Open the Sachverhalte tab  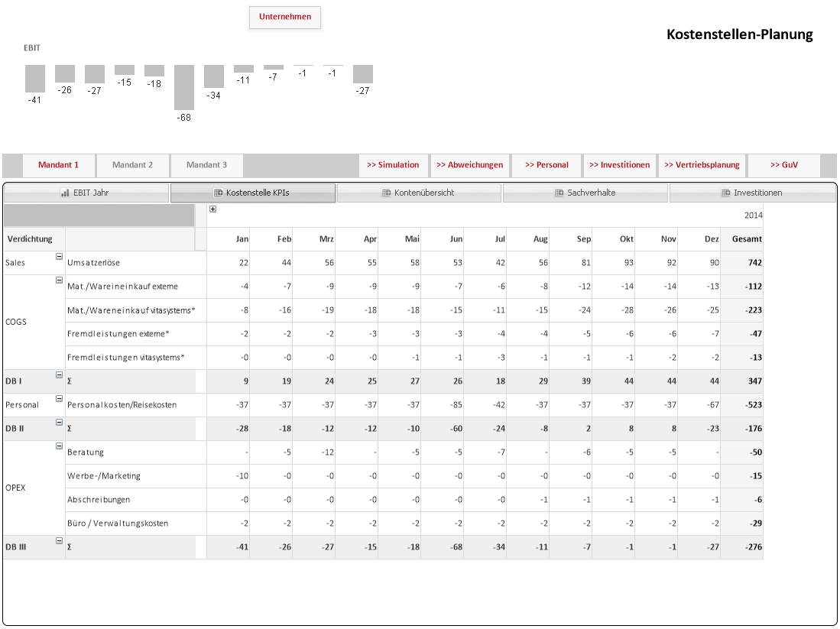[x=585, y=193]
